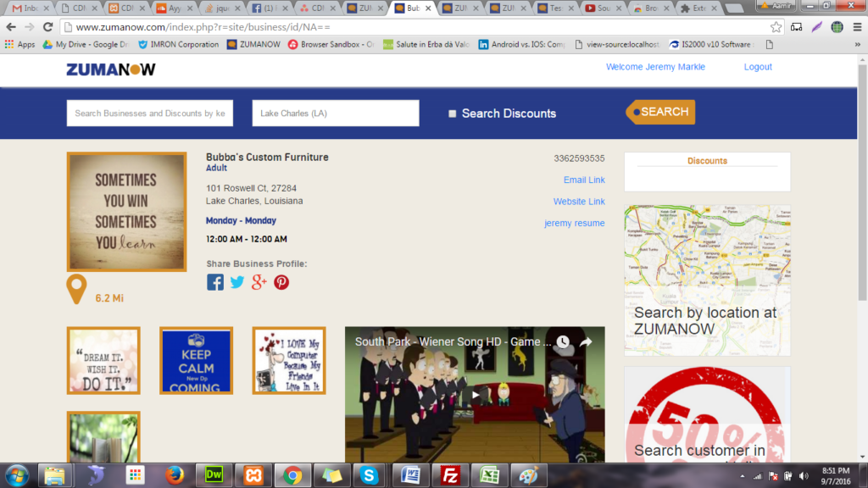This screenshot has width=868, height=488.
Task: Open the Welcome Jeremy Markle link
Action: coord(655,66)
